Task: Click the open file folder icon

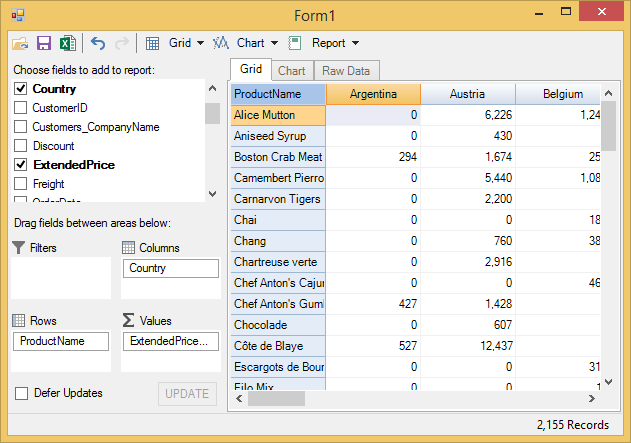Action: pos(20,43)
